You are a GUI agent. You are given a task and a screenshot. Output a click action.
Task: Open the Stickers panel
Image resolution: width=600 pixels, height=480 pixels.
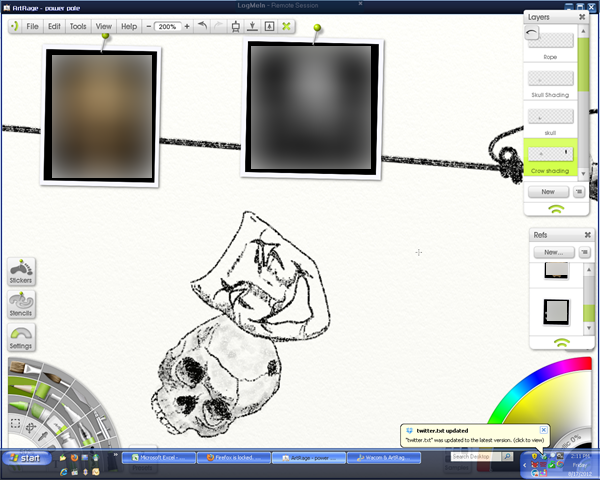click(x=21, y=271)
